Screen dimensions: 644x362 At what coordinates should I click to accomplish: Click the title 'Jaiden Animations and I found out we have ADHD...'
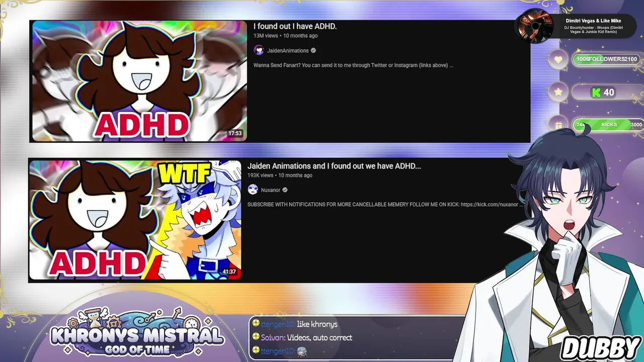click(334, 166)
